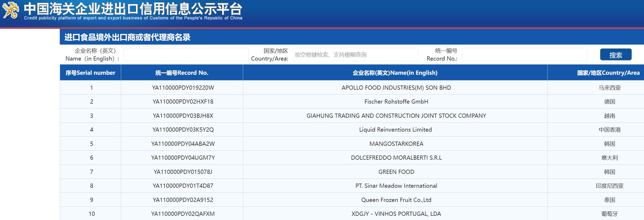The image size is (644, 220).
Task: Select record number YA110000PDY04ABA2W
Action: tap(183, 144)
